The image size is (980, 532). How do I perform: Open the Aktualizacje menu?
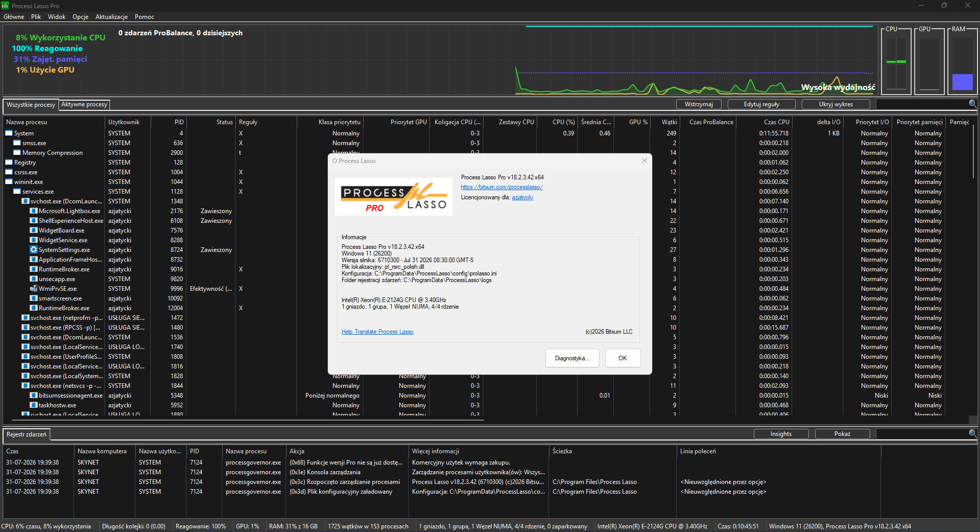pos(112,17)
